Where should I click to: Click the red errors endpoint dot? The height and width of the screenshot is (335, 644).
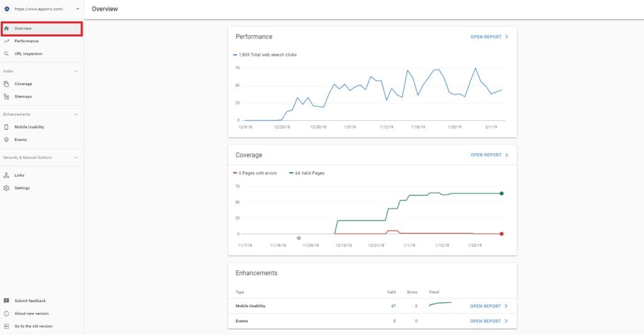point(501,234)
